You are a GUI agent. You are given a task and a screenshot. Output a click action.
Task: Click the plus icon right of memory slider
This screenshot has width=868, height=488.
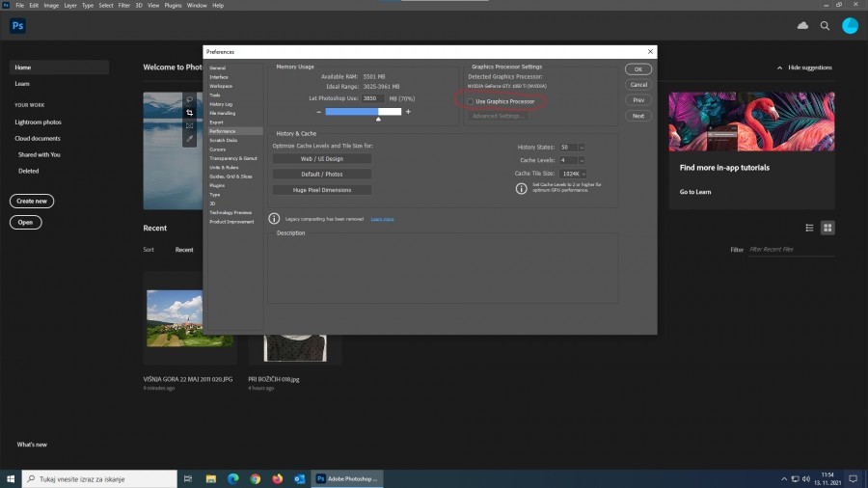[x=408, y=112]
